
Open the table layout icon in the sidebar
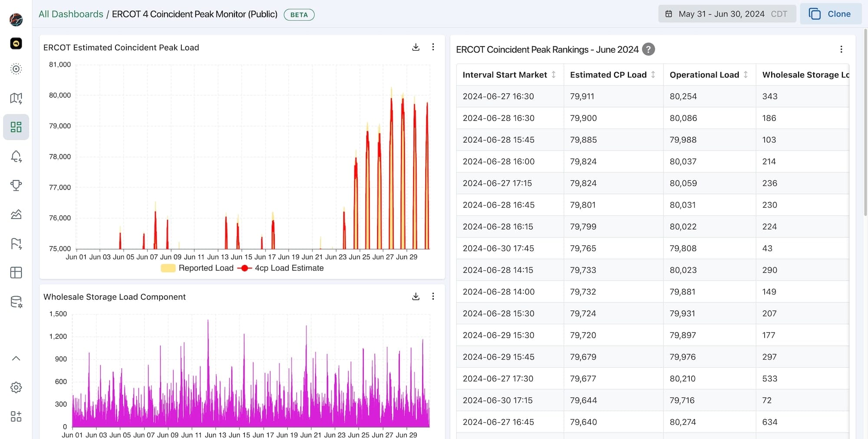pos(16,273)
